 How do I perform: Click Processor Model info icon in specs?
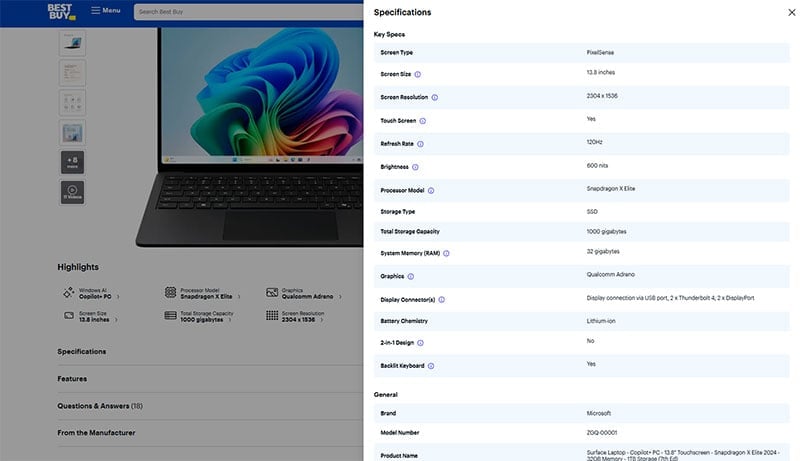(x=431, y=190)
